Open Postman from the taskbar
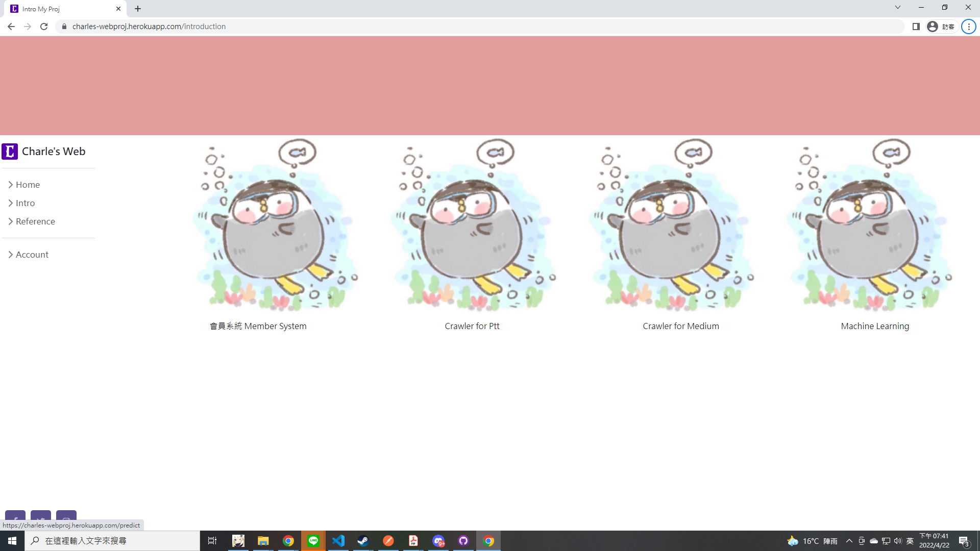The height and width of the screenshot is (551, 980). pyautogui.click(x=388, y=541)
